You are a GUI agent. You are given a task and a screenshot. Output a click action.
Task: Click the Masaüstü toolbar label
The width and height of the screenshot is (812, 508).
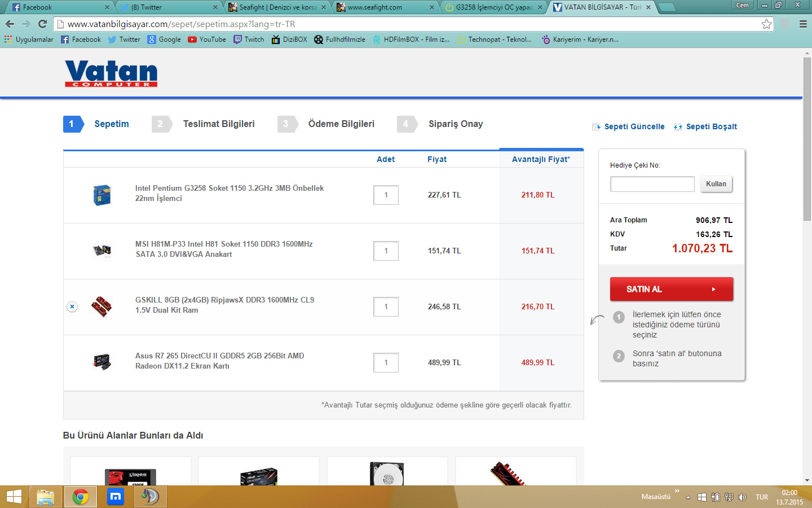click(x=656, y=497)
